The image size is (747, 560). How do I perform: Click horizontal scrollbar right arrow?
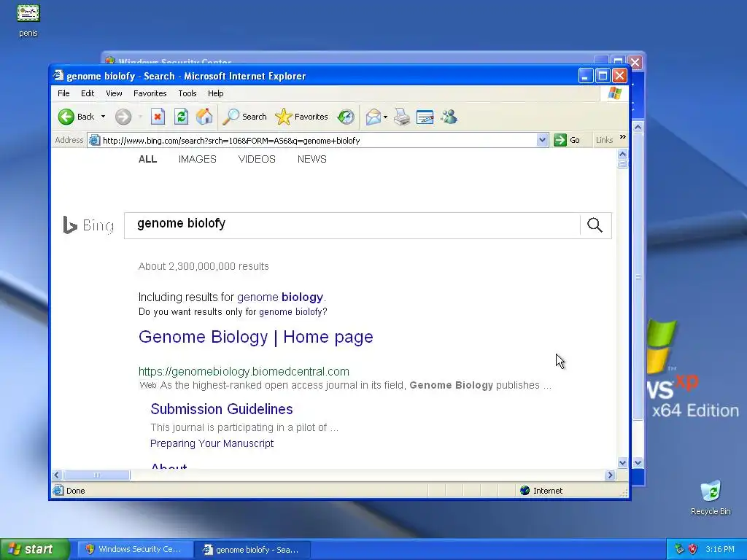(611, 475)
